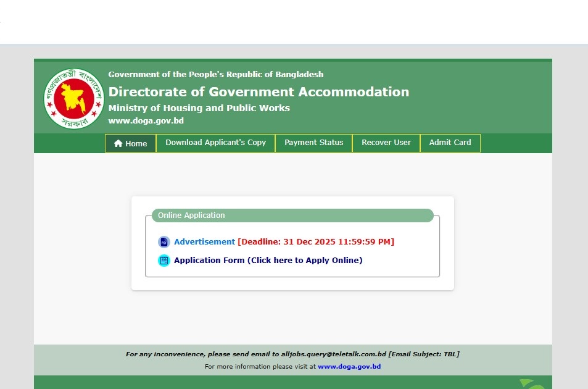Click the red Deadline 31 Dec 2025 text
588x389 pixels.
click(x=316, y=242)
